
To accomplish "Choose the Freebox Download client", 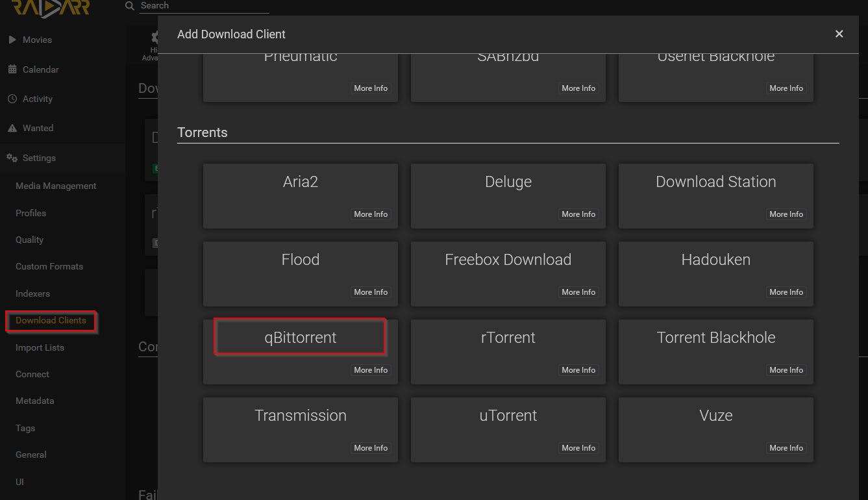I will [508, 273].
